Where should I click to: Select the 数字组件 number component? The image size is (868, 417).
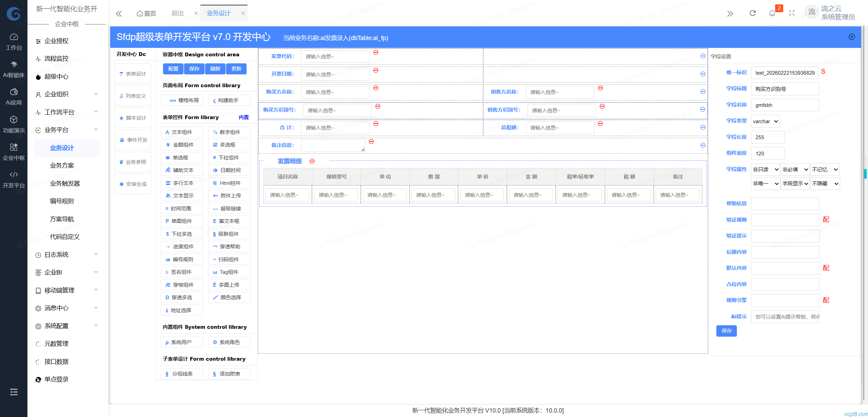[229, 132]
